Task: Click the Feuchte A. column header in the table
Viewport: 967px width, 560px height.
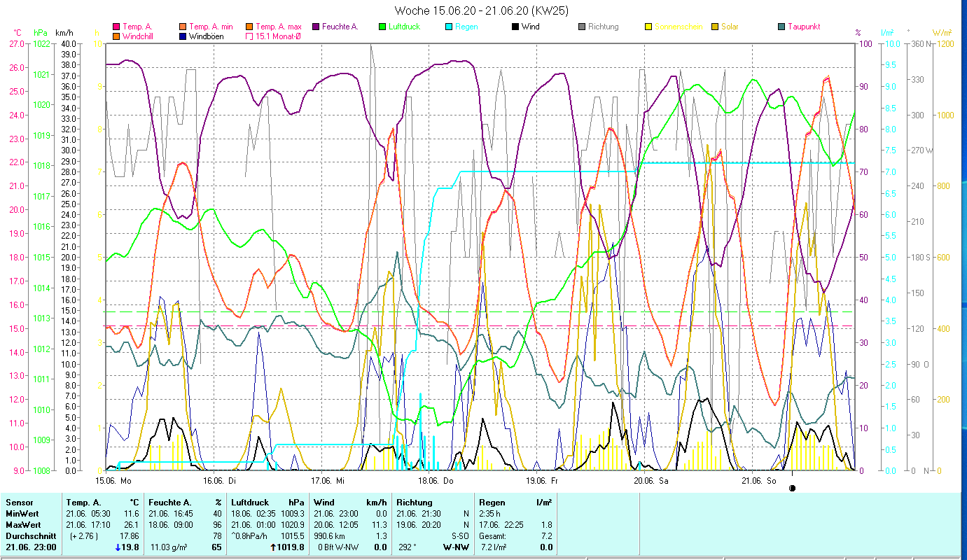Action: (170, 503)
